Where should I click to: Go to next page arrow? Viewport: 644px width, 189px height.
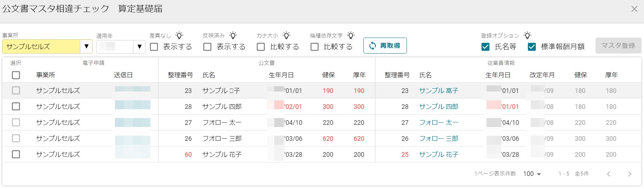pyautogui.click(x=629, y=174)
